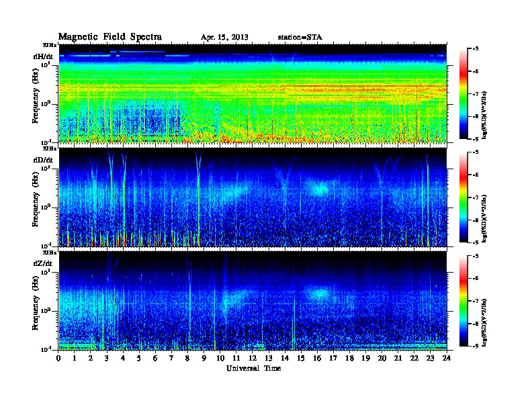Click hour 10 on the Universal Time axis
The height and width of the screenshot is (411, 532).
pyautogui.click(x=220, y=358)
